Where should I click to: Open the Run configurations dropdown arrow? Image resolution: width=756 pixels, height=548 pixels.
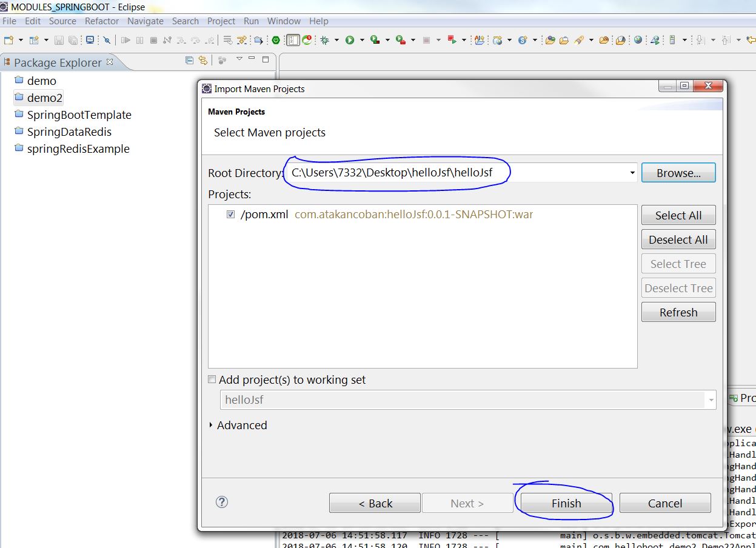tap(362, 41)
